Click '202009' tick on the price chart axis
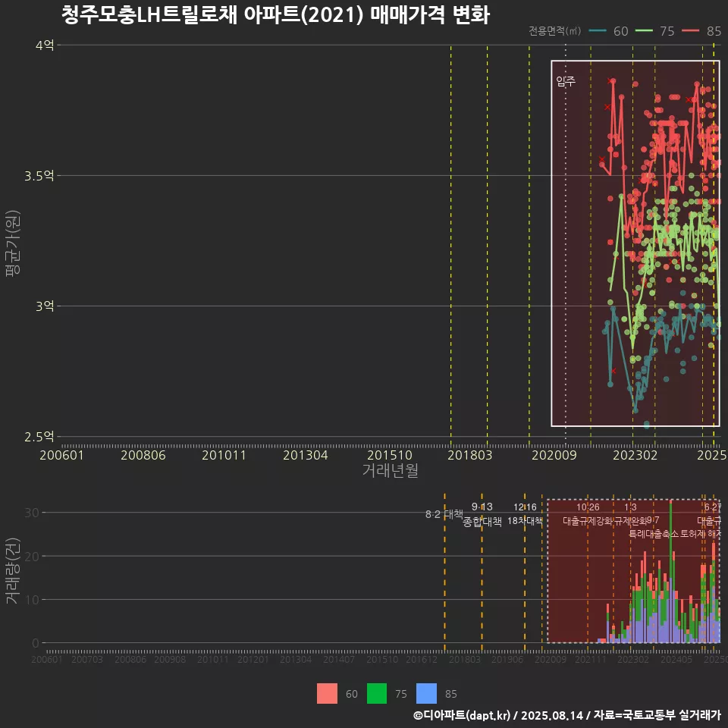 (554, 455)
